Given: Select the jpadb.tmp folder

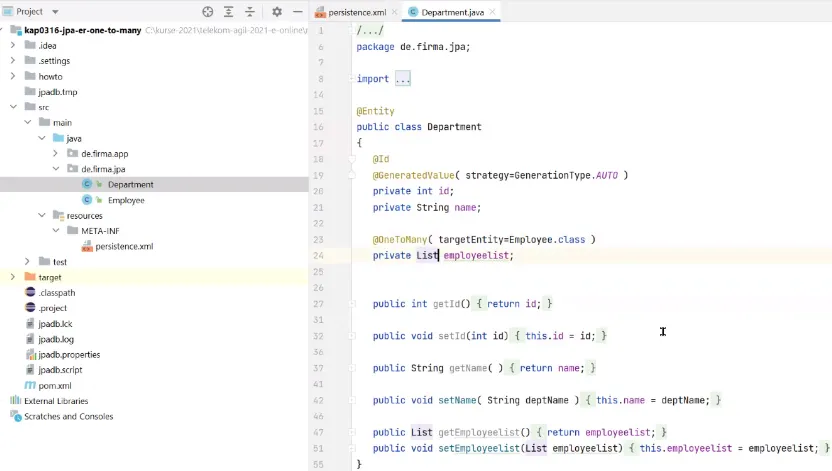Looking at the screenshot, I should [58, 92].
